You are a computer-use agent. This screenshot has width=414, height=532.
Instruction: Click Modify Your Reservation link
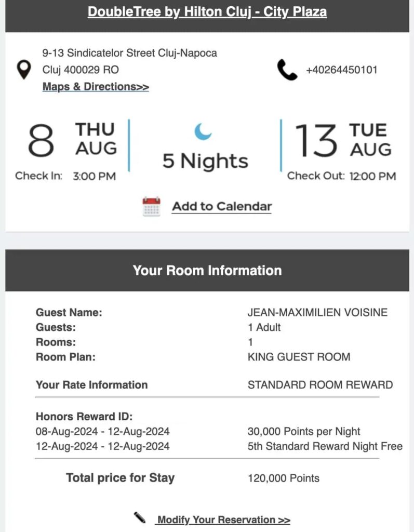223,520
